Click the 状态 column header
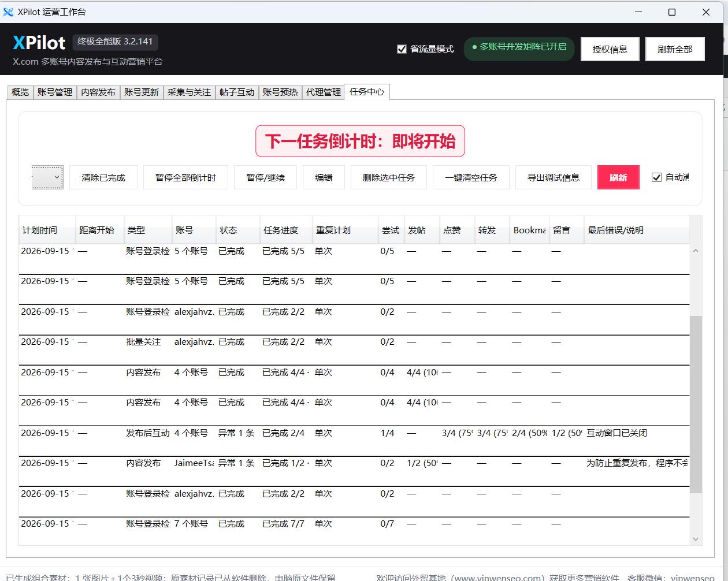Viewport: 728px width, 581px height. [x=238, y=230]
